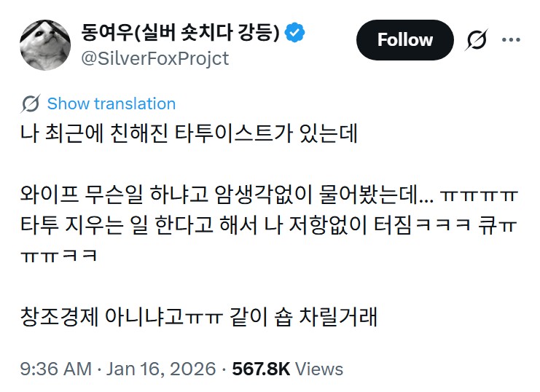Click the ㅠㅠㅠㅠ after 물어봤는데...
The height and width of the screenshot is (392, 540).
point(480,197)
